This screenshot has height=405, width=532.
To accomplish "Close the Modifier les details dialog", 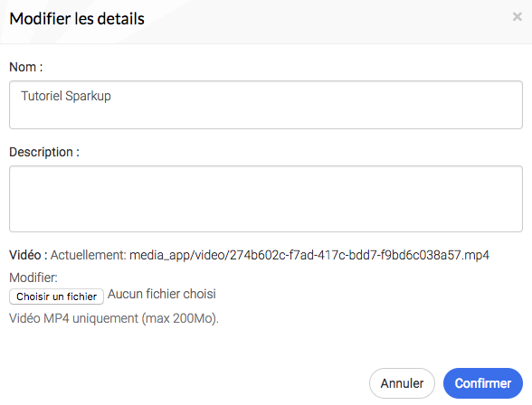I will 518,16.
